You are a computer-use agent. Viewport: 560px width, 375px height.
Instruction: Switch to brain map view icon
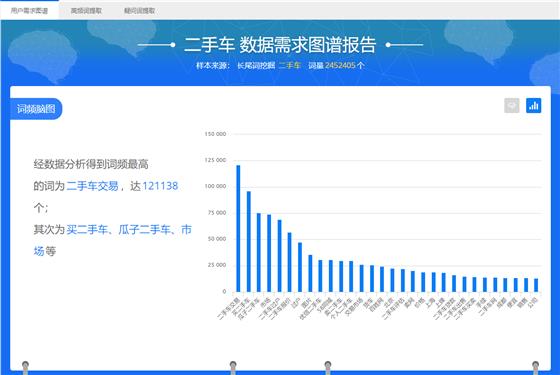click(x=512, y=106)
